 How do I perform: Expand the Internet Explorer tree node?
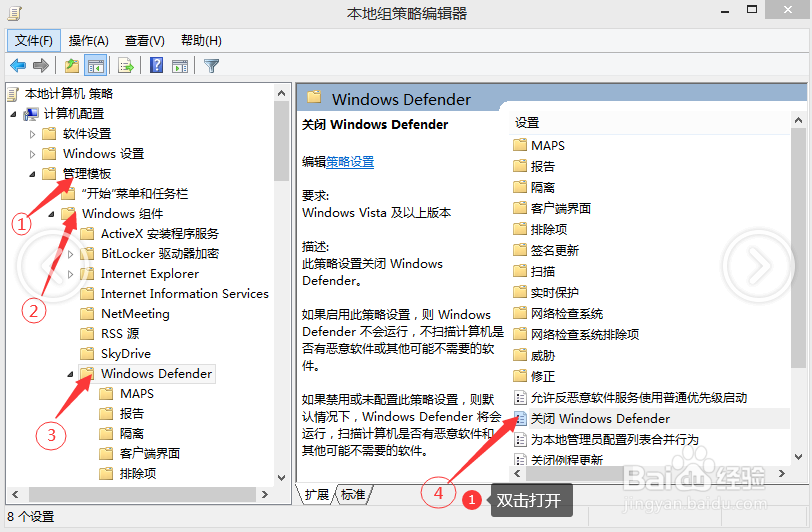point(71,274)
